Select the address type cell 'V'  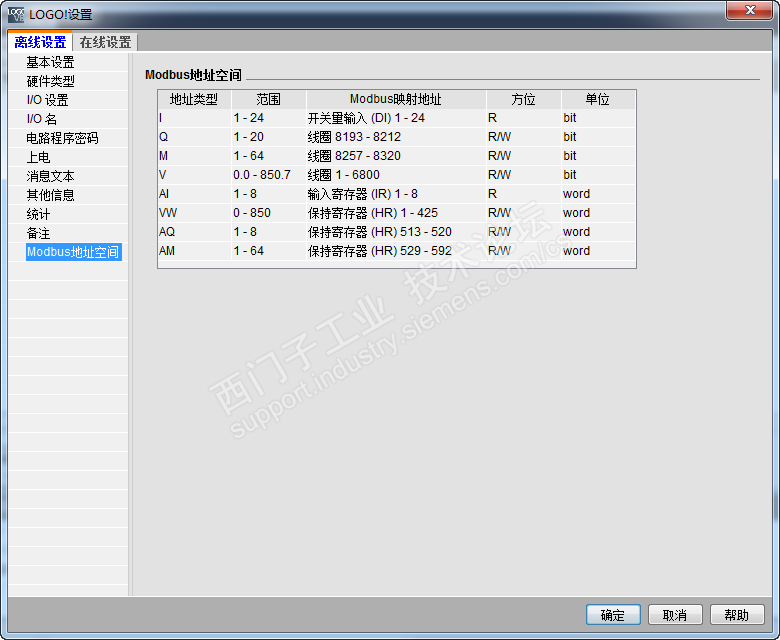pyautogui.click(x=195, y=175)
